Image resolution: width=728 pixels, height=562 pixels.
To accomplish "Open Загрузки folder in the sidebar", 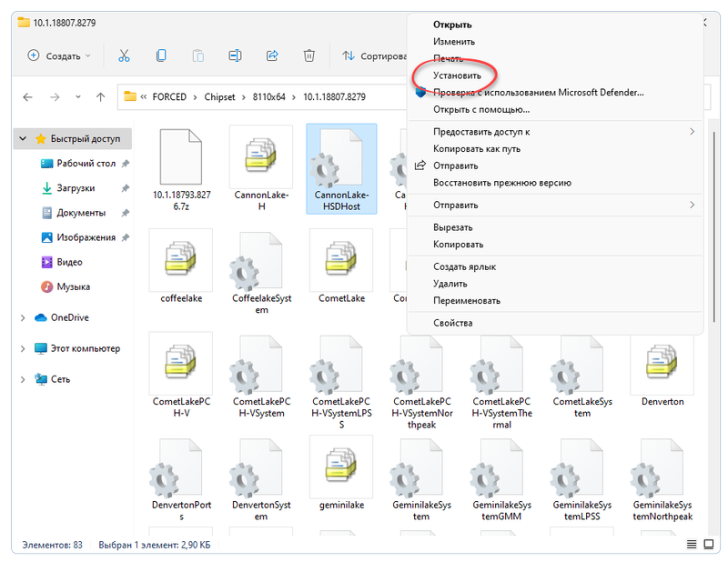I will (x=76, y=188).
